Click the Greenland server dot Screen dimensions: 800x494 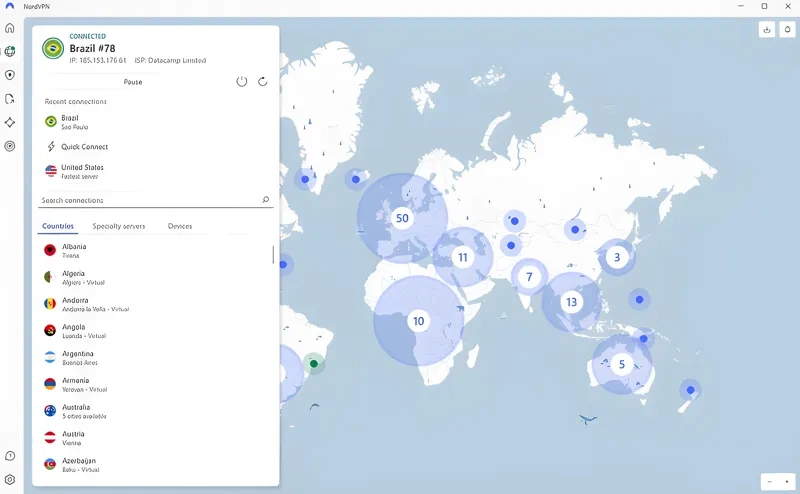[x=305, y=179]
